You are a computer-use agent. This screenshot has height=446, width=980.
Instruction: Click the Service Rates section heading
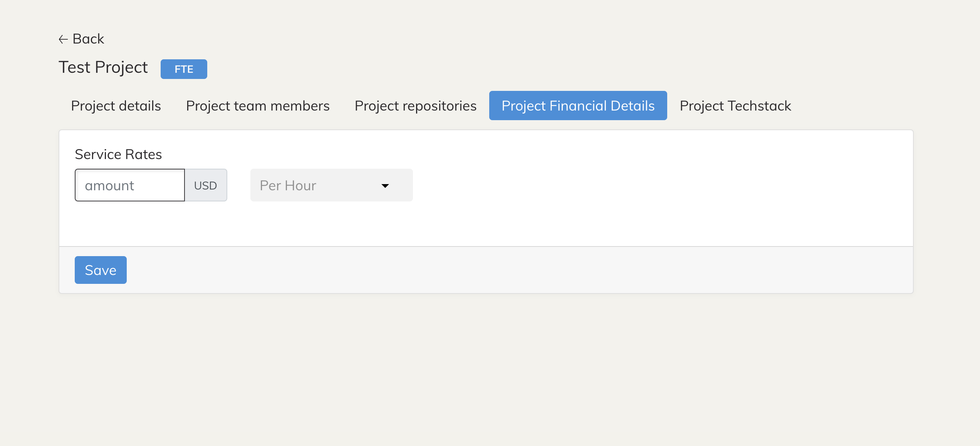118,154
